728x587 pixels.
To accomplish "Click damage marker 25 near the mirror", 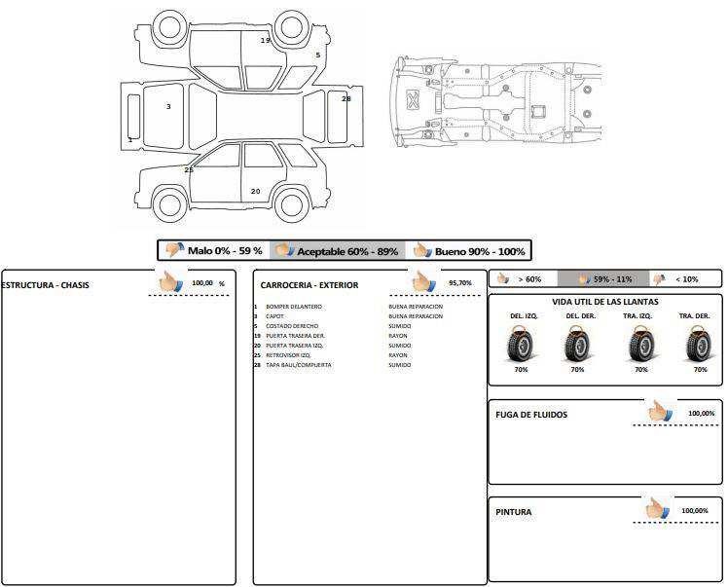I will (189, 169).
